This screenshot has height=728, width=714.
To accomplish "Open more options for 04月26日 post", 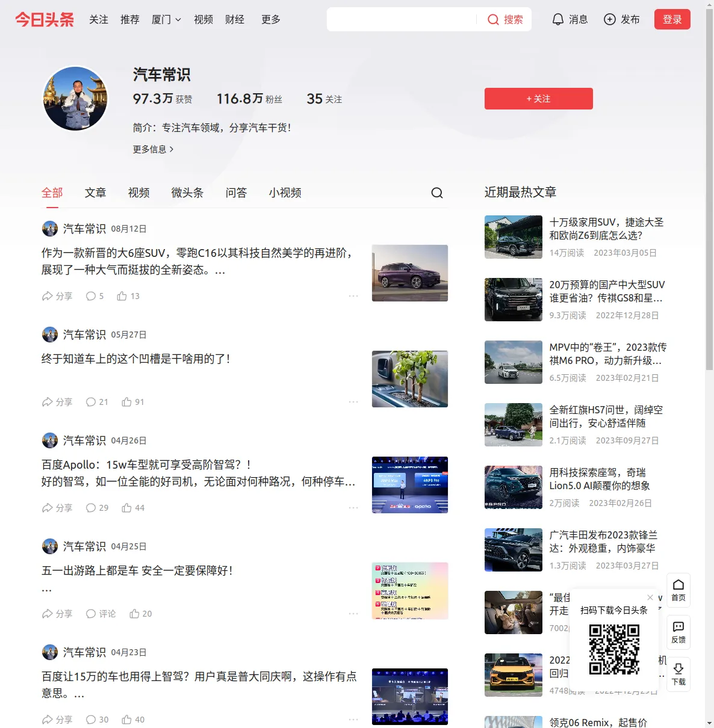I will click(353, 508).
